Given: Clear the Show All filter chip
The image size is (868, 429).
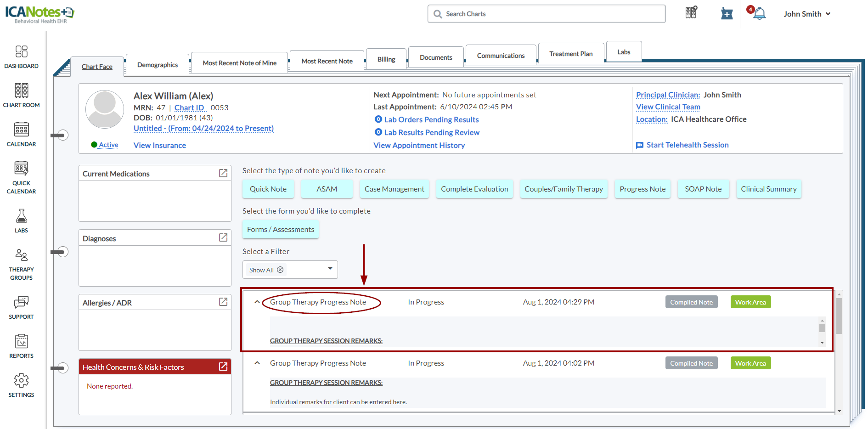Looking at the screenshot, I should click(280, 270).
